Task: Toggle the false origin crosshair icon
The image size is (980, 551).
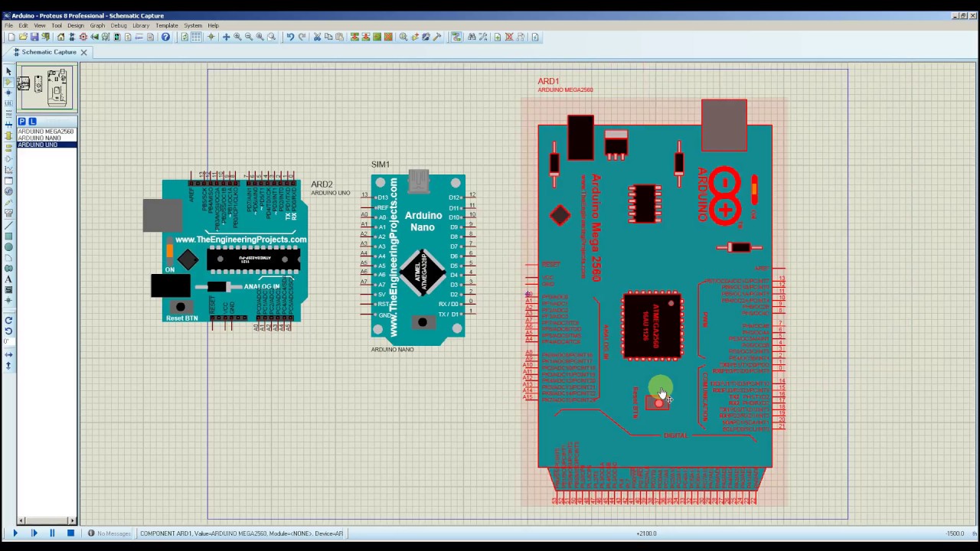Action: tap(211, 37)
